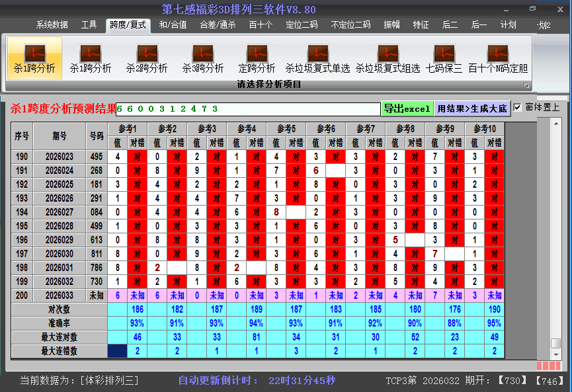
Task: Launch the 杀3跨分析 analysis
Action: click(203, 58)
